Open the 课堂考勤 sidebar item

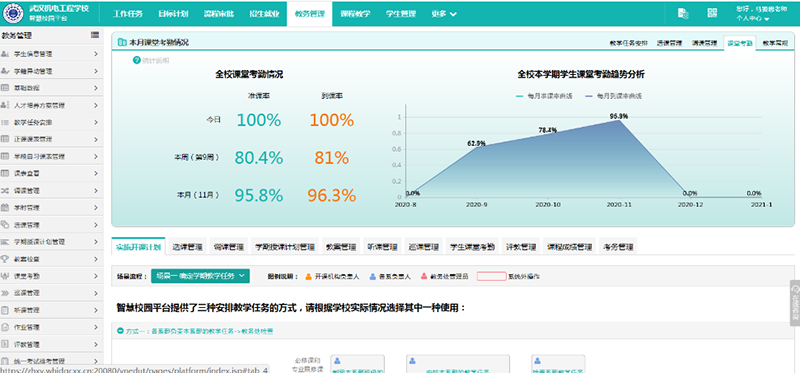(x=51, y=276)
